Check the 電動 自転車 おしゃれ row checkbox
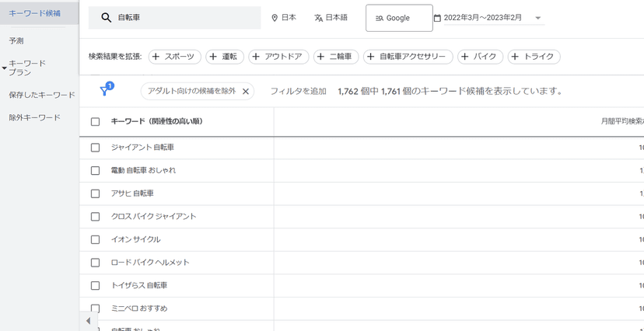 tap(96, 171)
